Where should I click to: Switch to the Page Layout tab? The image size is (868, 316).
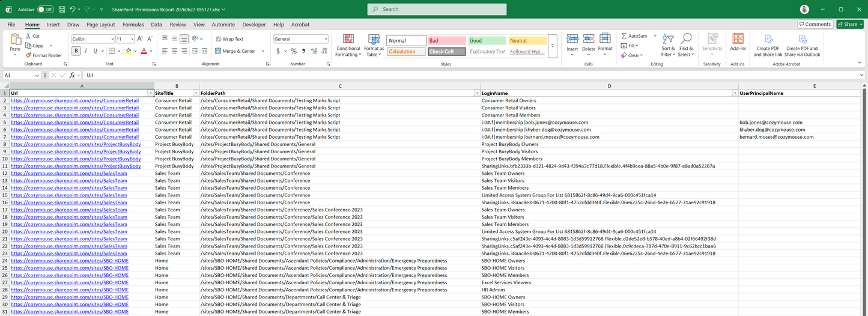pyautogui.click(x=101, y=25)
